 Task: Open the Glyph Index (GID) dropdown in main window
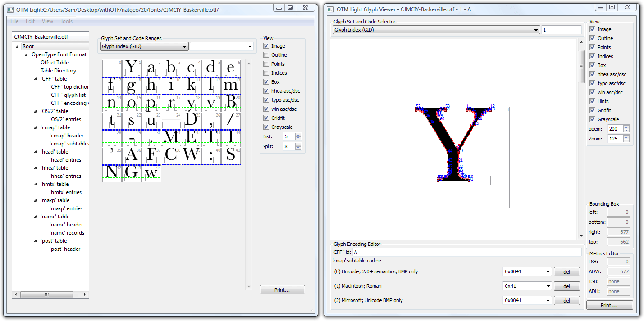(145, 47)
